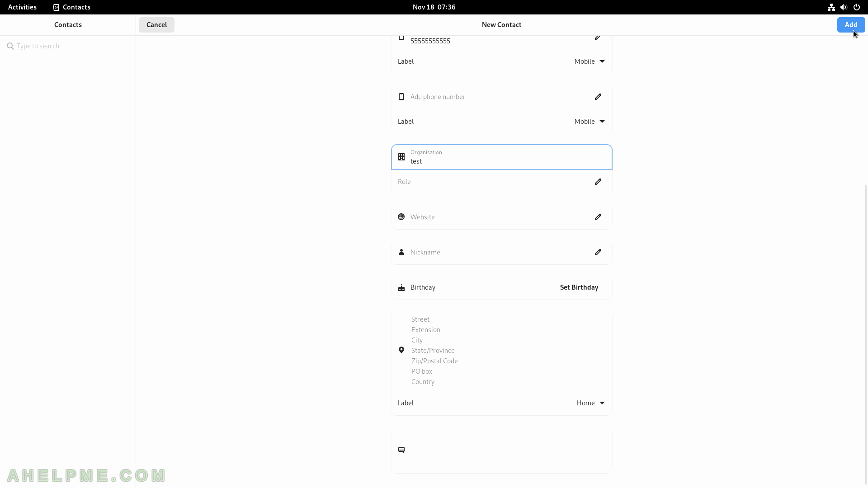Click the Website input field
The height and width of the screenshot is (488, 868).
(x=501, y=217)
